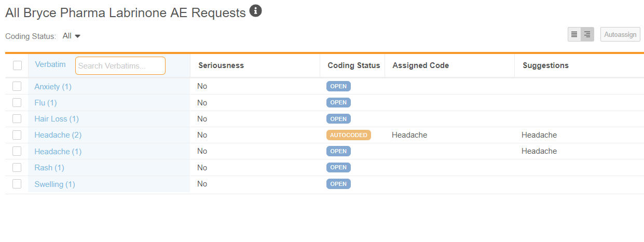Check the Anxiety (1) row checkbox
Screen dimensions: 644x242
17,86
